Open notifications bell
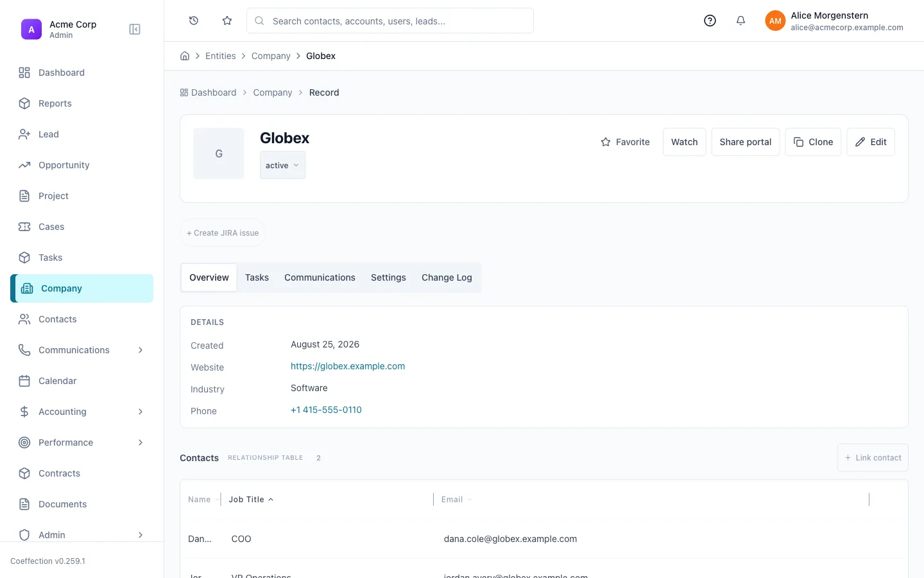Image resolution: width=924 pixels, height=578 pixels. pyautogui.click(x=740, y=21)
